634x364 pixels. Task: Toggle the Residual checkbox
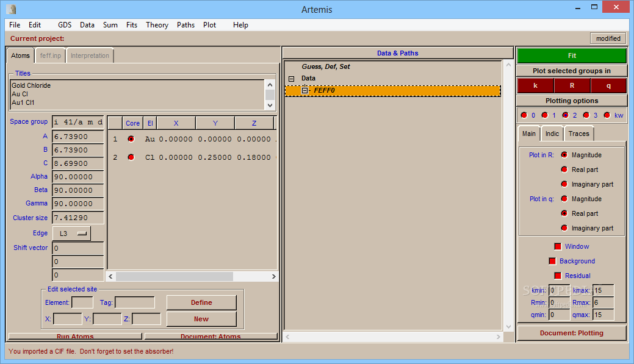pyautogui.click(x=558, y=276)
